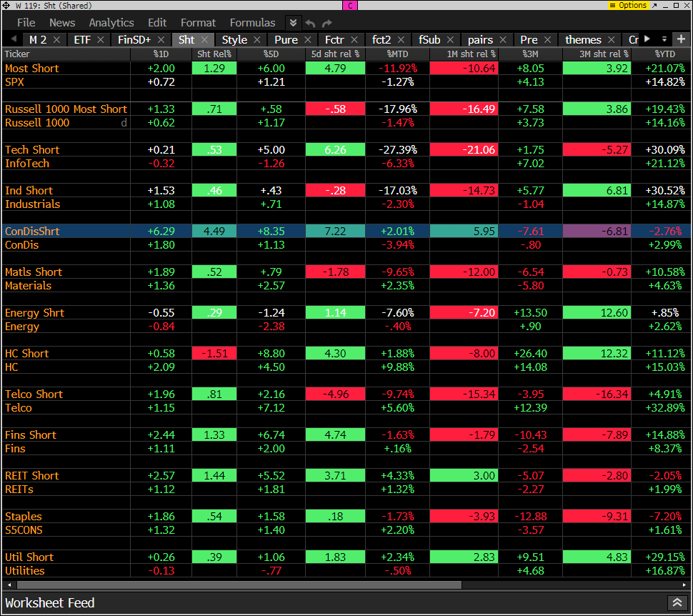Switch to the FinSD+ tab
The width and height of the screenshot is (693, 616).
(x=134, y=40)
